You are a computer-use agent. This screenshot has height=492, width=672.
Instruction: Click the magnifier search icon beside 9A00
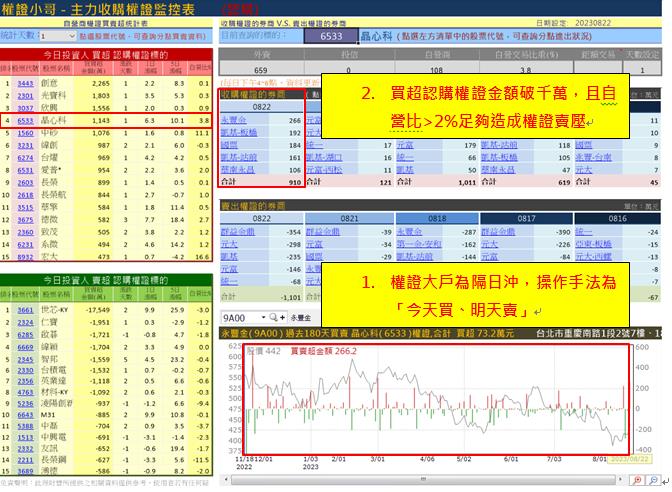273,318
